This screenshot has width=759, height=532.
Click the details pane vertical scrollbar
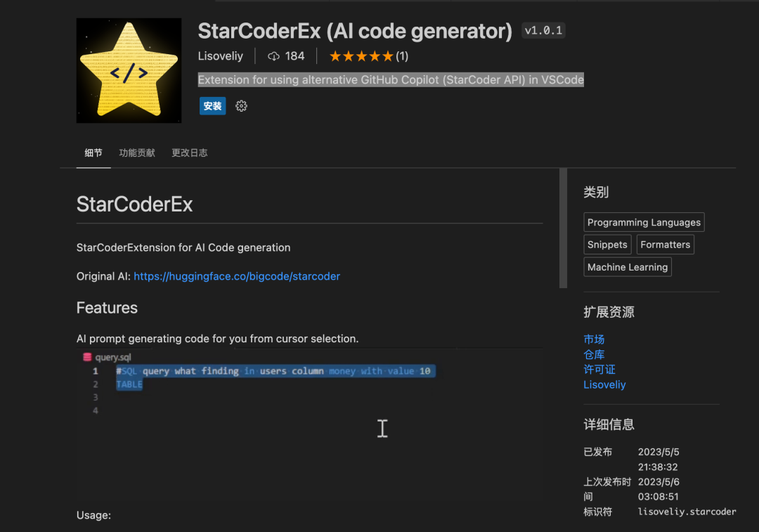563,228
